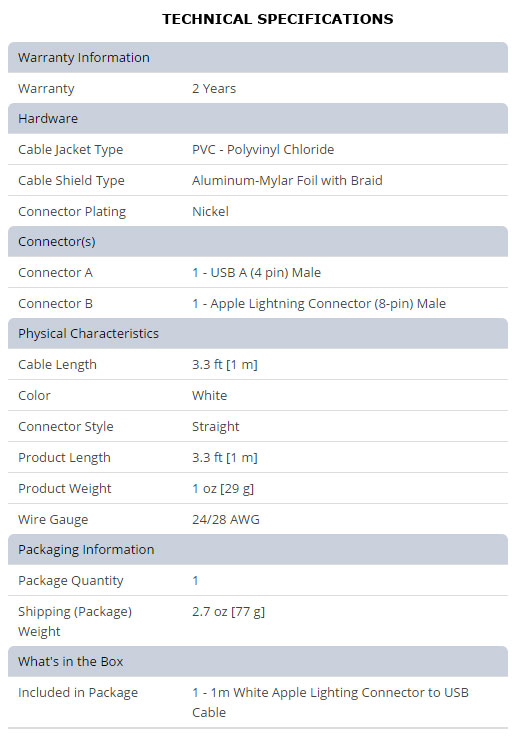Click the Included in Package row label

click(x=78, y=693)
